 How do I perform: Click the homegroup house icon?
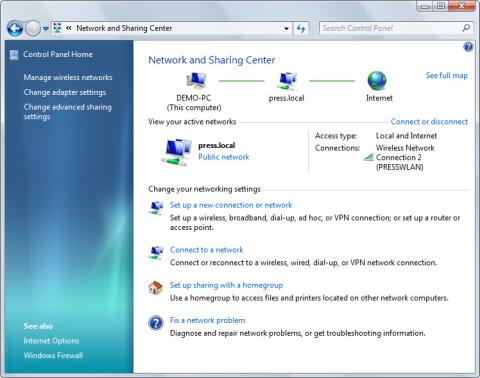pyautogui.click(x=155, y=288)
